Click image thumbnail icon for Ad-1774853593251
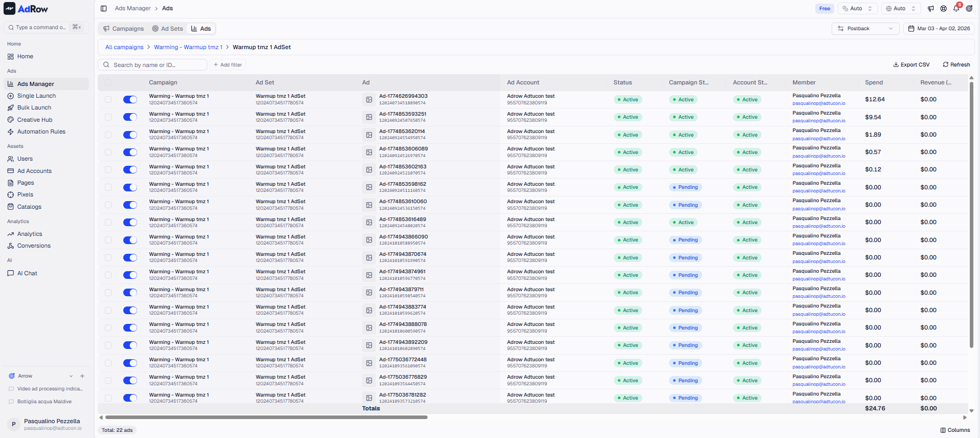The height and width of the screenshot is (438, 980). 369,117
